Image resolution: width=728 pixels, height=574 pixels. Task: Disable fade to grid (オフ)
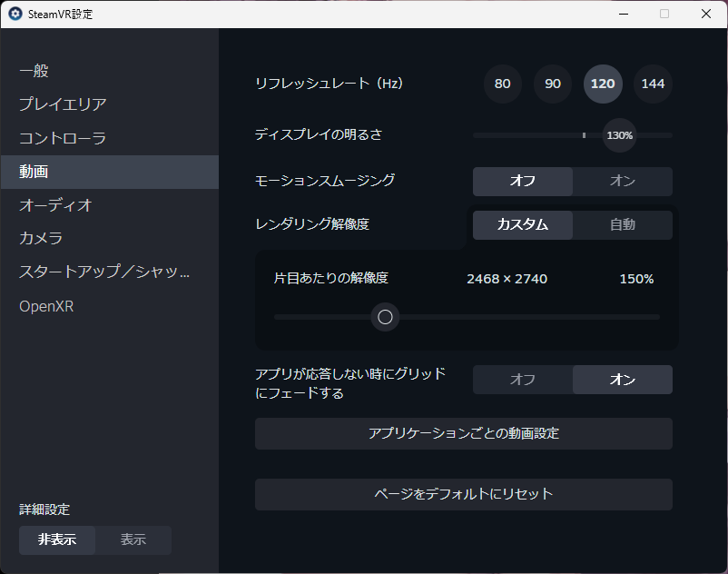tap(523, 380)
